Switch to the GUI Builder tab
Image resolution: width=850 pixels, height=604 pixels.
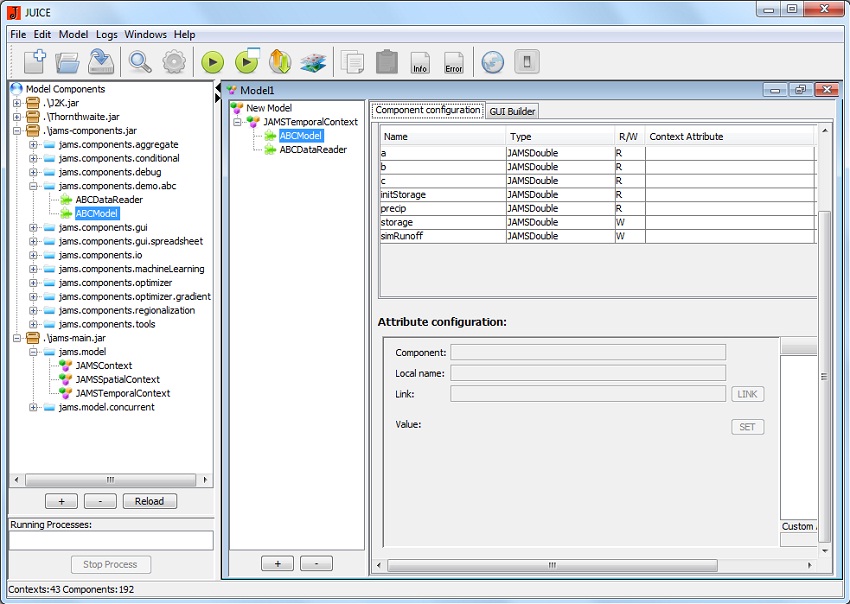pyautogui.click(x=512, y=111)
